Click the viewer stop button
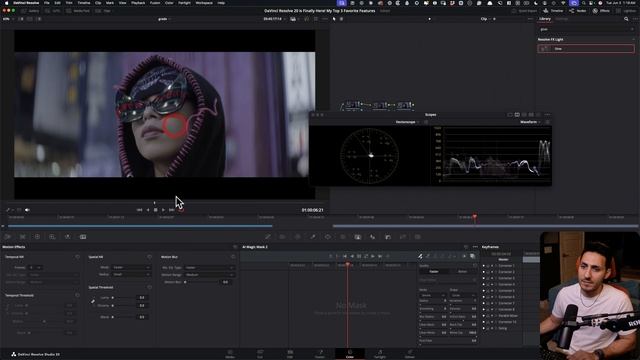This screenshot has width=640, height=360. coord(156,210)
